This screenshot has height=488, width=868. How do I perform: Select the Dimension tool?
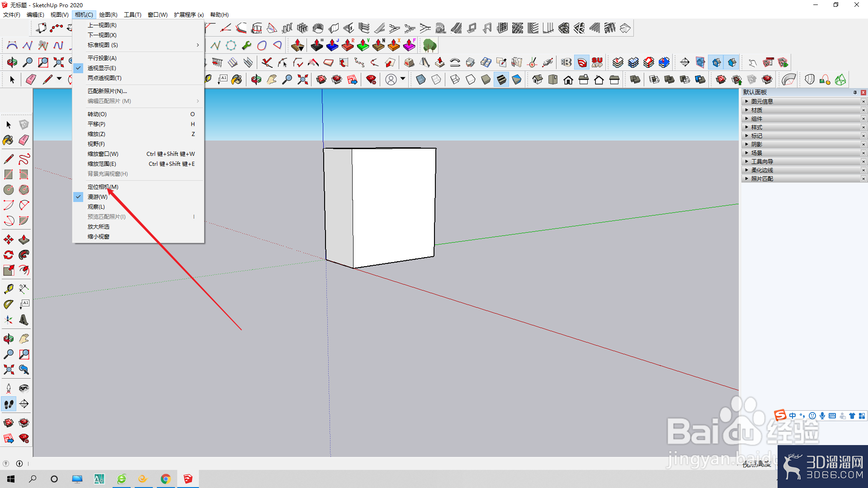coord(24,289)
